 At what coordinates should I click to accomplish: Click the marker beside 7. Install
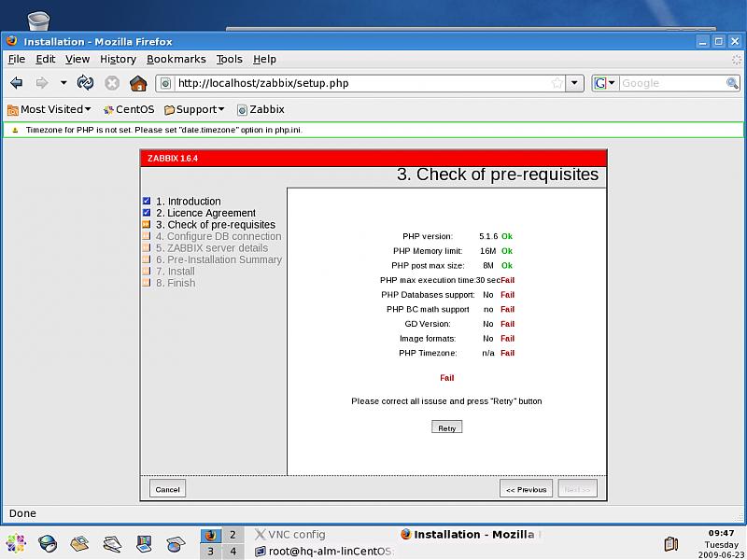point(147,271)
